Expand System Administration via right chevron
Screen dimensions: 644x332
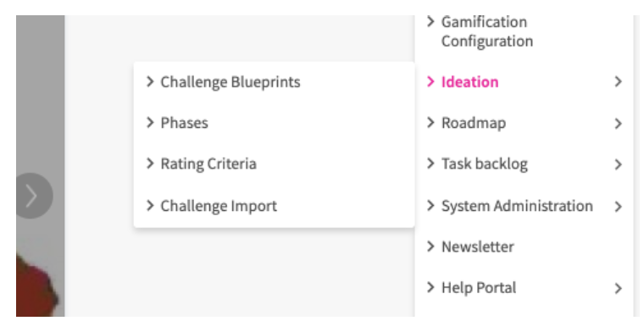pos(618,207)
